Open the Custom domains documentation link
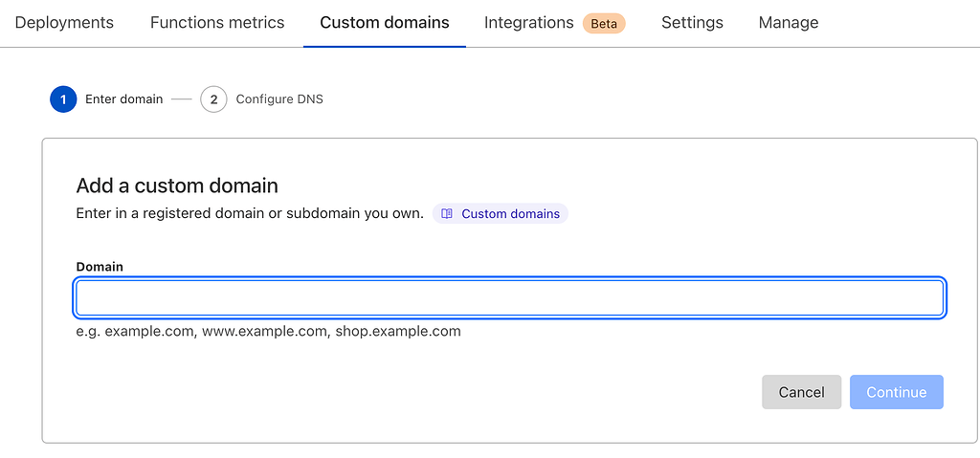The height and width of the screenshot is (458, 980). pyautogui.click(x=500, y=213)
